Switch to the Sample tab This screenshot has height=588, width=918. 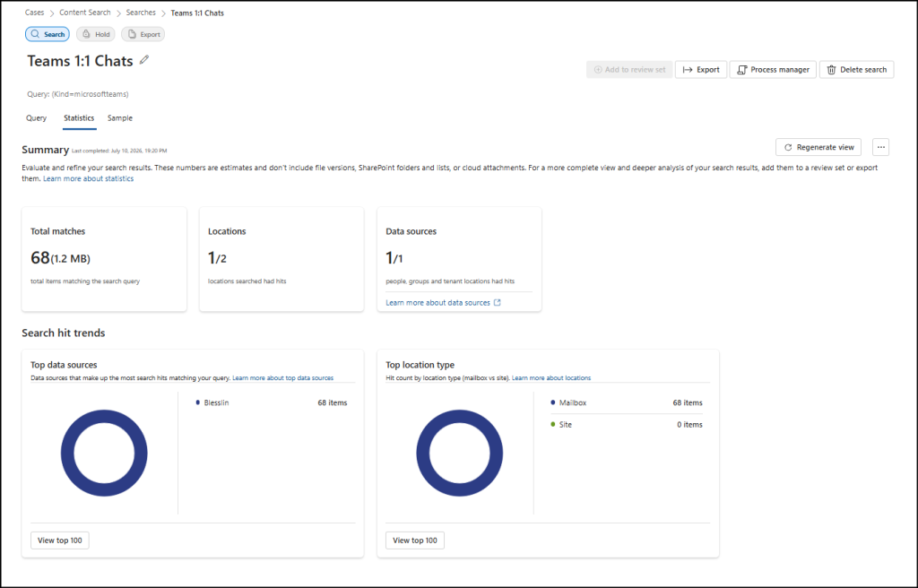(x=120, y=118)
